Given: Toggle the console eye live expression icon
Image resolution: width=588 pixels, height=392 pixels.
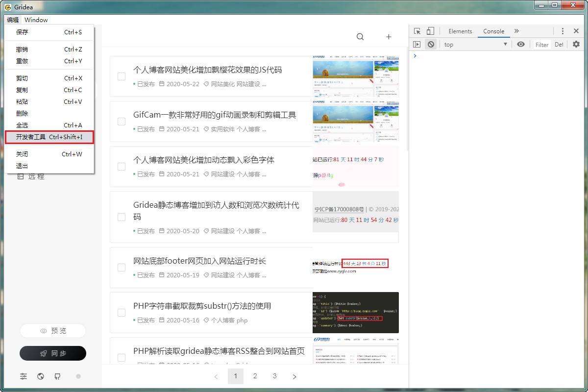Looking at the screenshot, I should coord(520,44).
